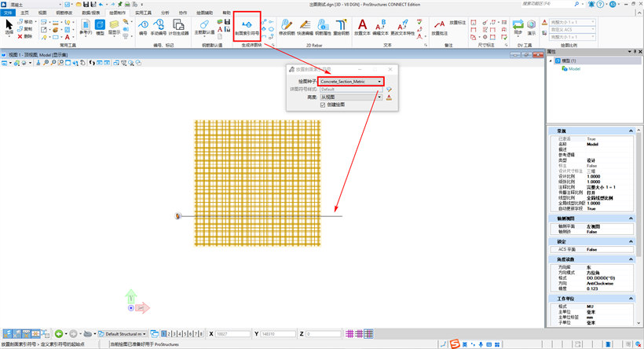Toggle the 创建绘图 checkbox
The image size is (644, 349).
point(323,105)
